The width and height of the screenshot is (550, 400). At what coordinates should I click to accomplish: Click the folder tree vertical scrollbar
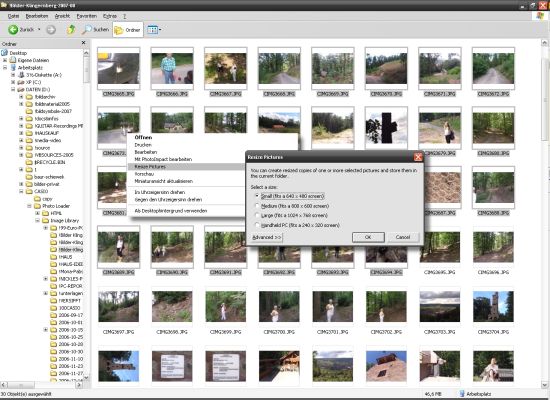(x=86, y=214)
